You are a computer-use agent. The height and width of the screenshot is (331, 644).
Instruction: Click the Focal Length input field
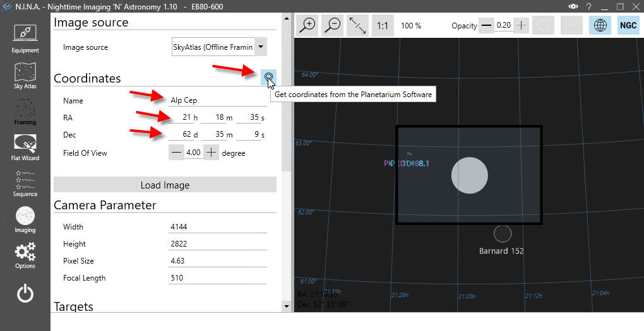[x=218, y=278]
